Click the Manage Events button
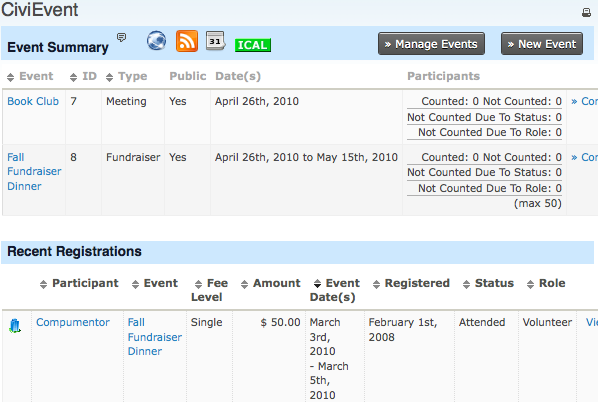Screen dimensions: 598x402 [x=431, y=44]
